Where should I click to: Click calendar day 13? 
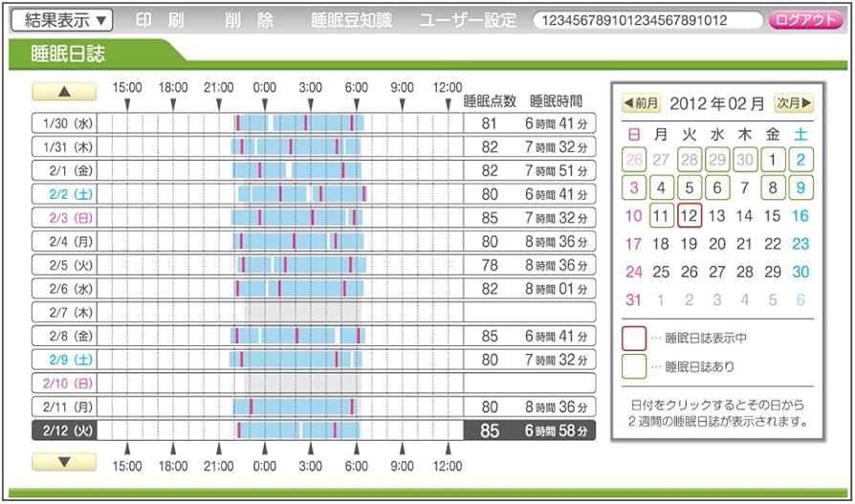tap(717, 215)
